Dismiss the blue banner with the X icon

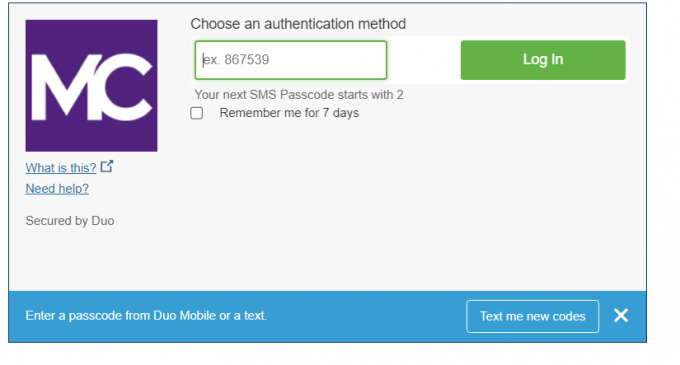[621, 316]
